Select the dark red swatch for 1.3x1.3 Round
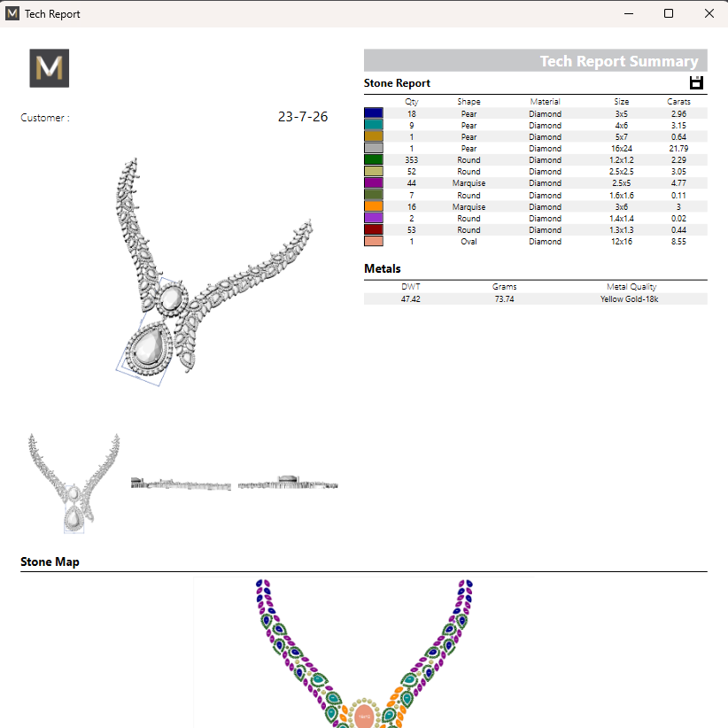The width and height of the screenshot is (728, 728). click(373, 229)
